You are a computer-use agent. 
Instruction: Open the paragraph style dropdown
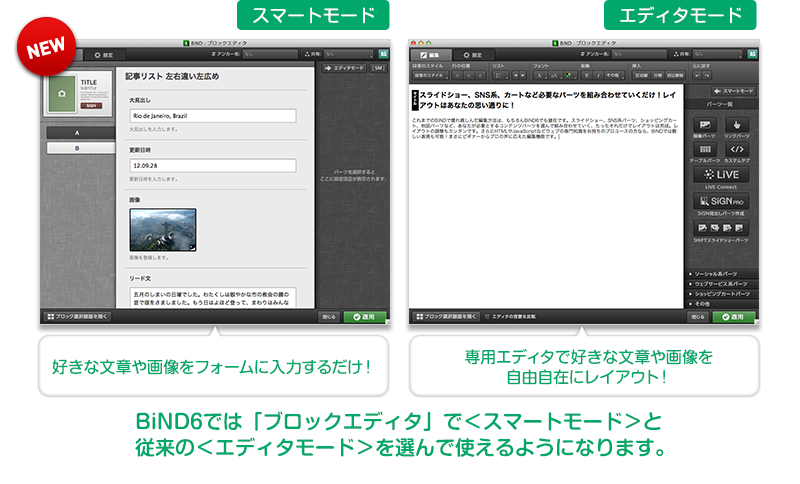point(430,75)
